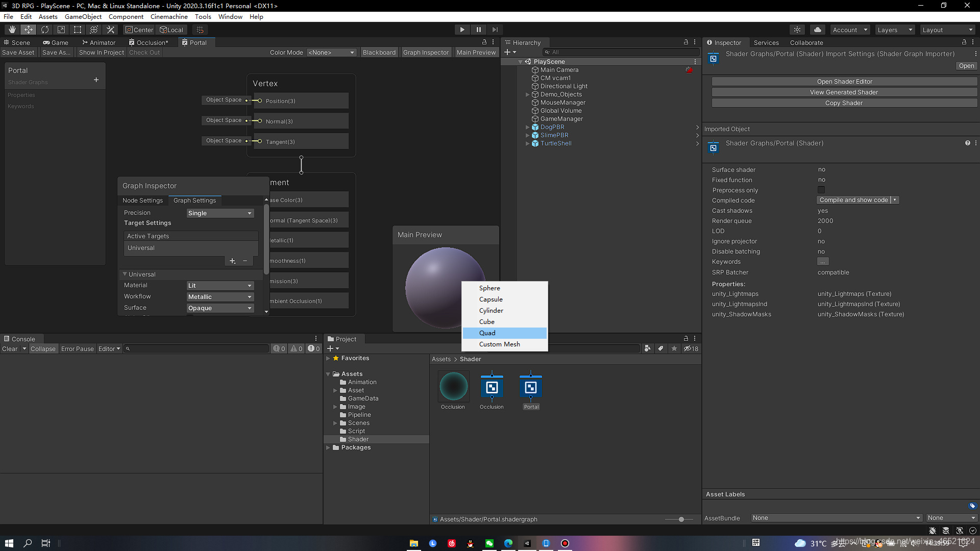Click the Pause button
This screenshot has height=551, width=980.
[x=478, y=30]
